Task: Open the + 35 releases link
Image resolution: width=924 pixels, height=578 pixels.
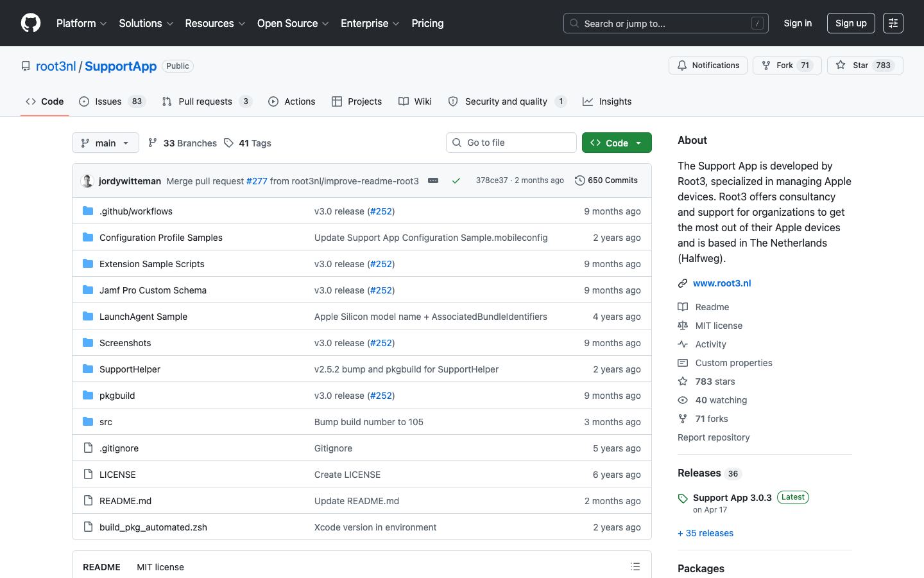Action: click(x=705, y=533)
